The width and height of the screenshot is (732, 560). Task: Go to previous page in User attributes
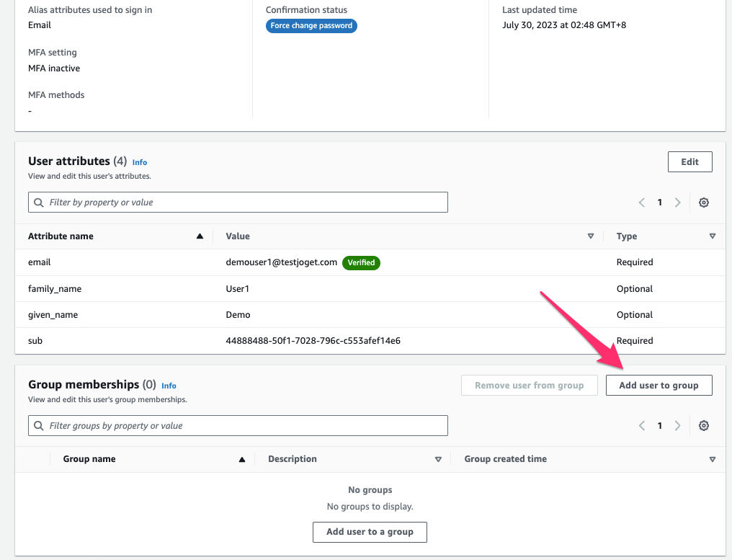[641, 203]
